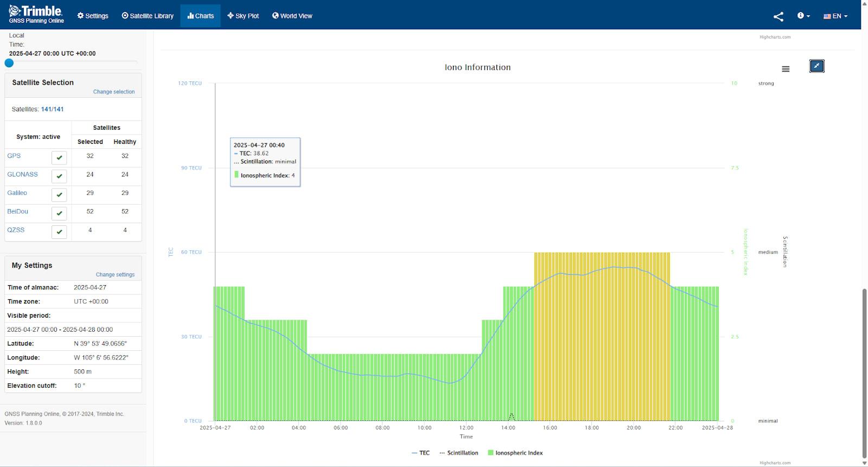Disable the Galileo system checkbox
This screenshot has height=467, width=868.
pos(59,194)
